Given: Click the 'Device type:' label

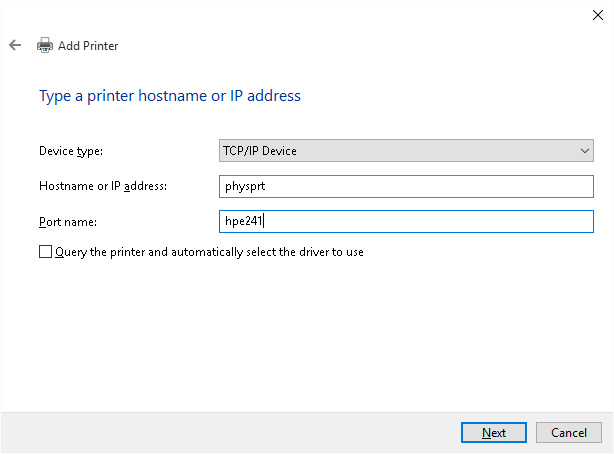Looking at the screenshot, I should click(71, 151).
